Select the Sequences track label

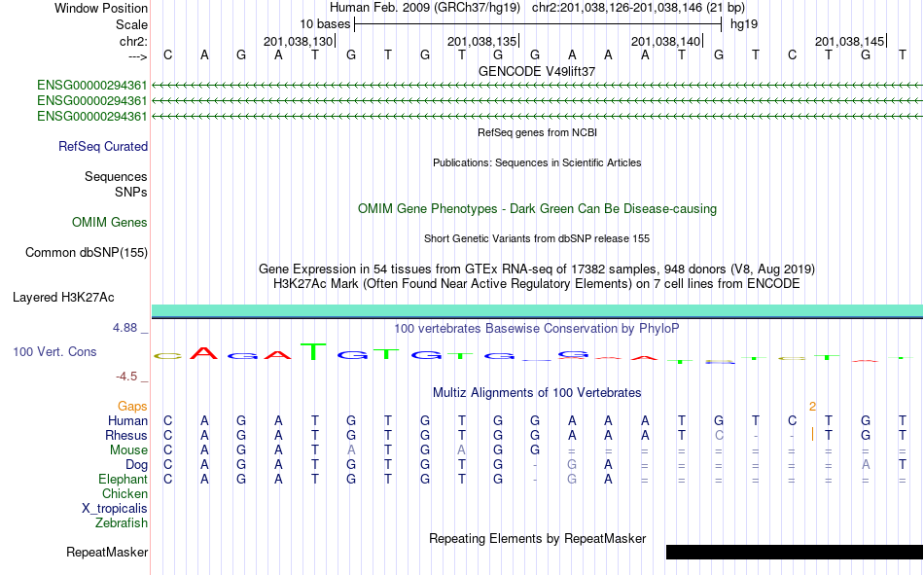pyautogui.click(x=116, y=176)
